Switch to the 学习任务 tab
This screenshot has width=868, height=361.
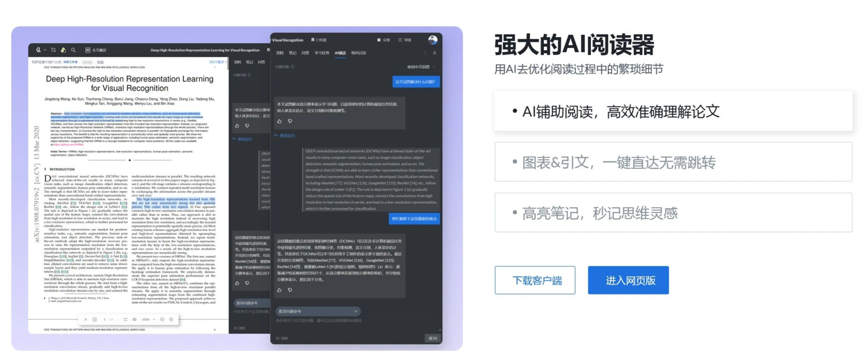point(322,53)
